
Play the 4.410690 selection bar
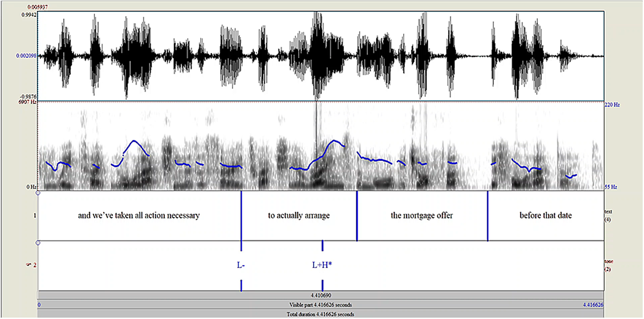tap(321, 296)
